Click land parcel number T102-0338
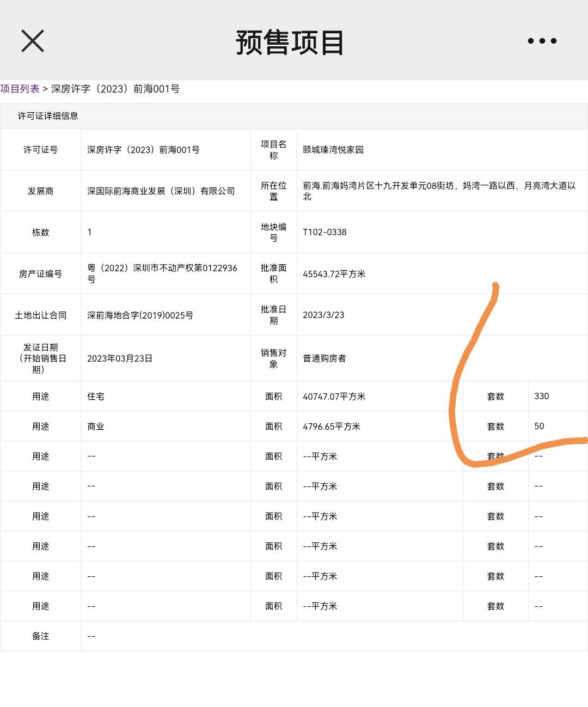 324,232
